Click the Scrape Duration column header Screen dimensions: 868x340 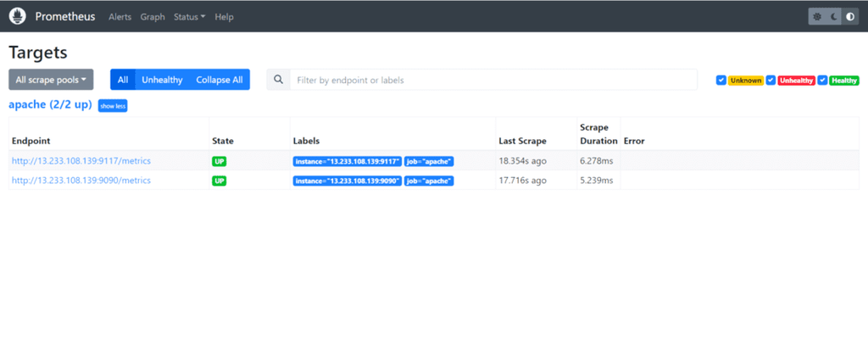coord(598,134)
